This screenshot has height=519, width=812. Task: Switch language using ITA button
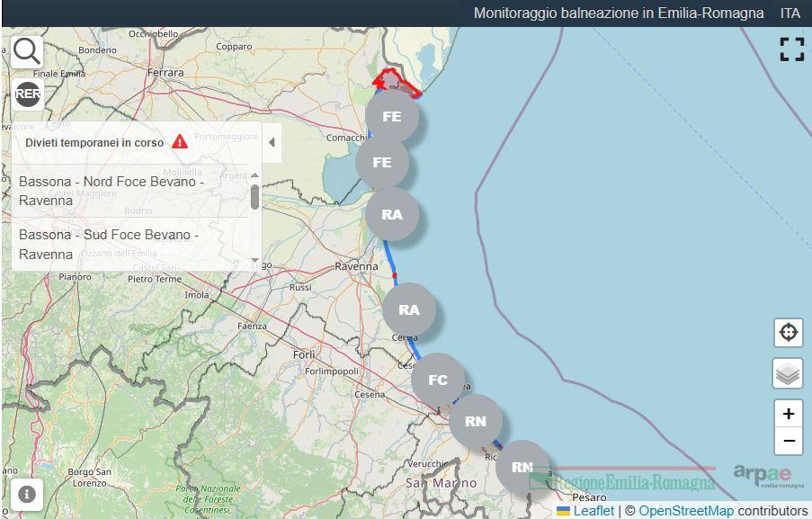(x=790, y=13)
